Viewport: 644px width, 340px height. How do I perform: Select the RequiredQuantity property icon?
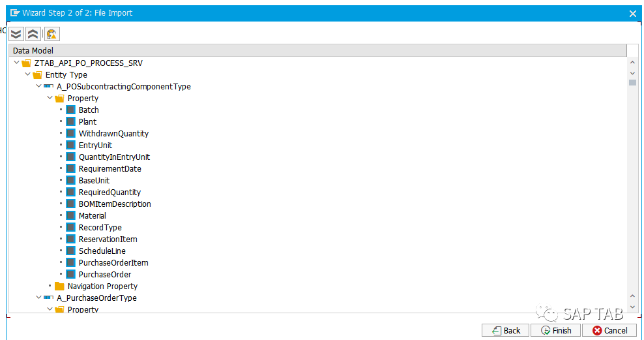pos(70,192)
